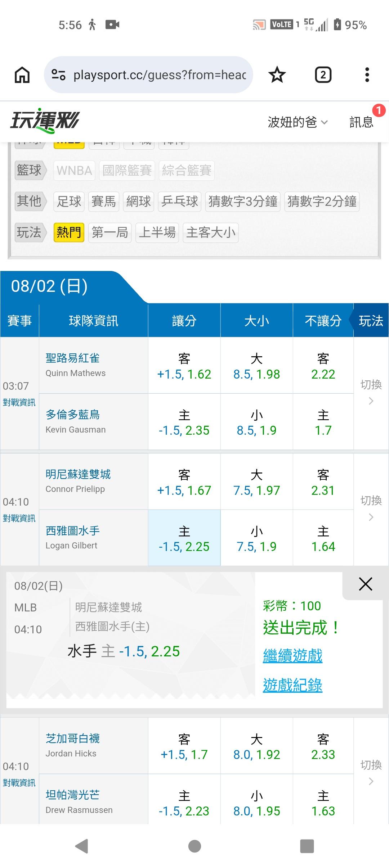Switch to the 足球 sport category
389x868 pixels.
[x=69, y=201]
